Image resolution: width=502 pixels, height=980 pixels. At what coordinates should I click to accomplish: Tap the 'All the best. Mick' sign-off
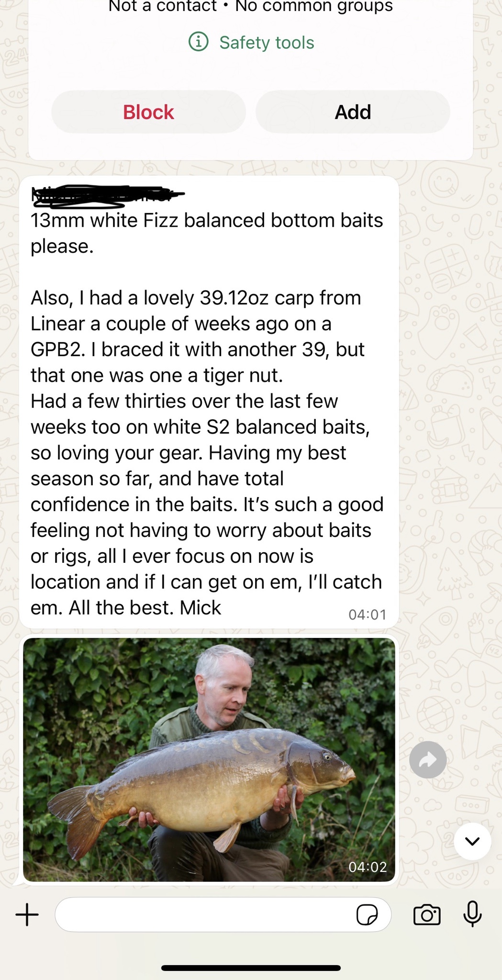(x=145, y=608)
